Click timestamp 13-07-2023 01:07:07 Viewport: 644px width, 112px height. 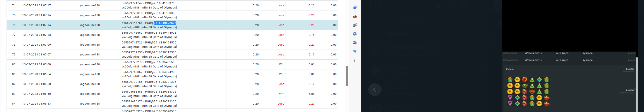coord(36,55)
